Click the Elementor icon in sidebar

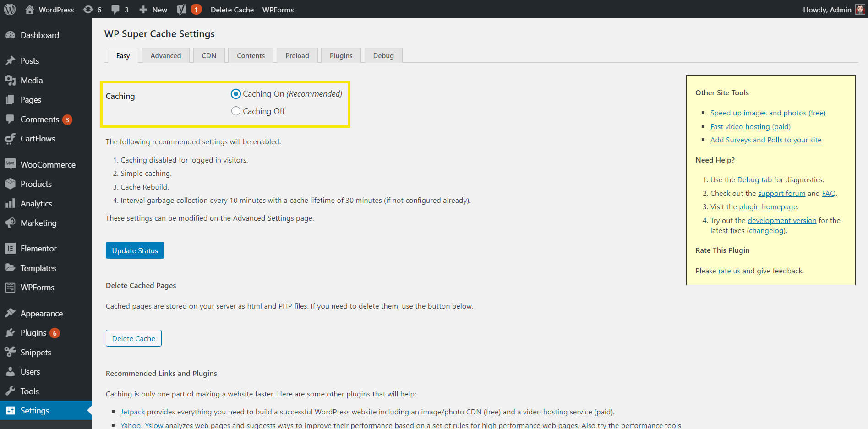pos(10,248)
